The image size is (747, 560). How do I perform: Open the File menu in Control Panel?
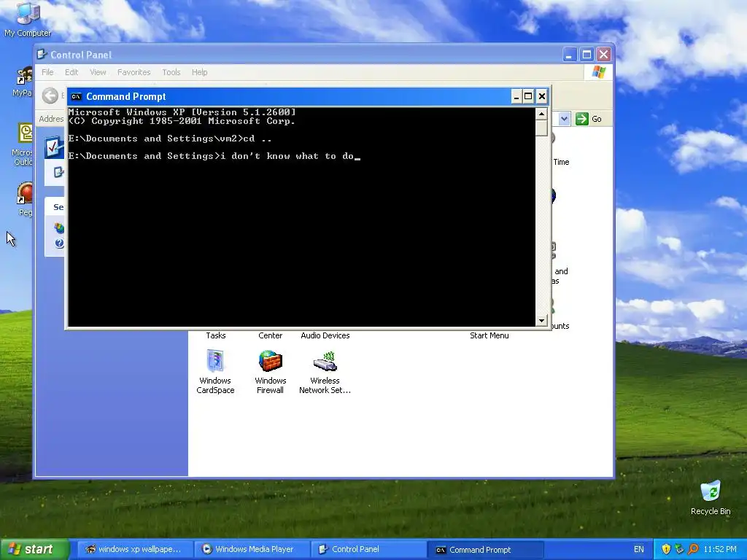pos(47,72)
